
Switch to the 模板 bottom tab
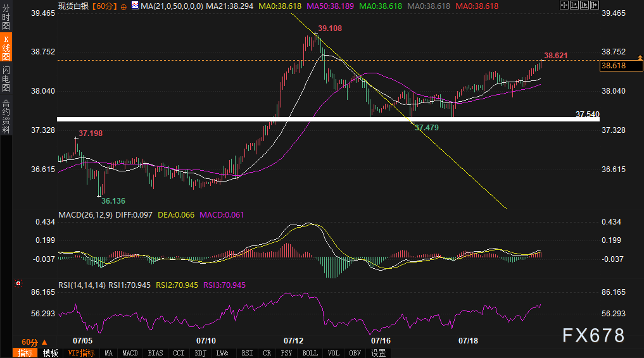(51, 353)
